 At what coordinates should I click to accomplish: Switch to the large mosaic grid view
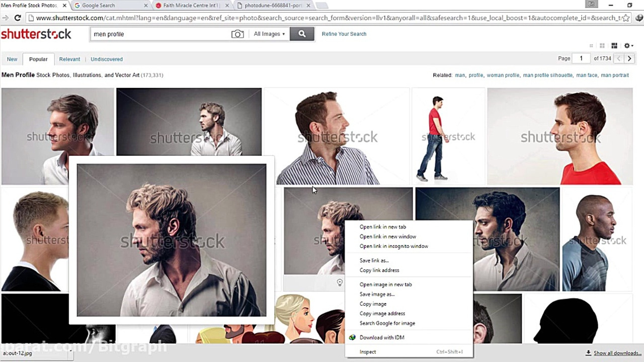614,46
